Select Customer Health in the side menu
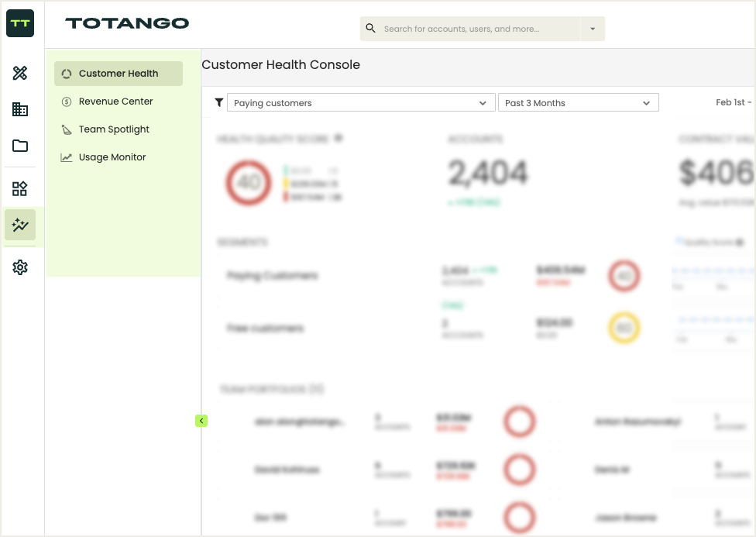Image resolution: width=756 pixels, height=537 pixels. 119,74
